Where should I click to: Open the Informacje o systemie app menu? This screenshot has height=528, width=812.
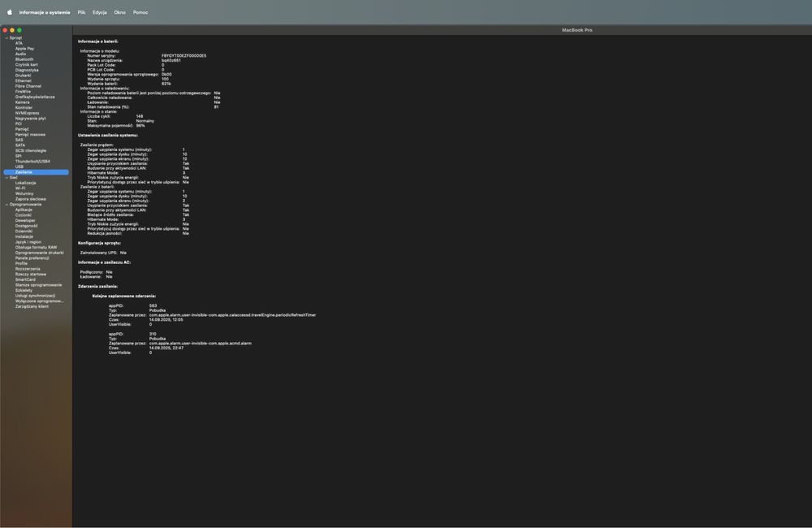tap(45, 12)
